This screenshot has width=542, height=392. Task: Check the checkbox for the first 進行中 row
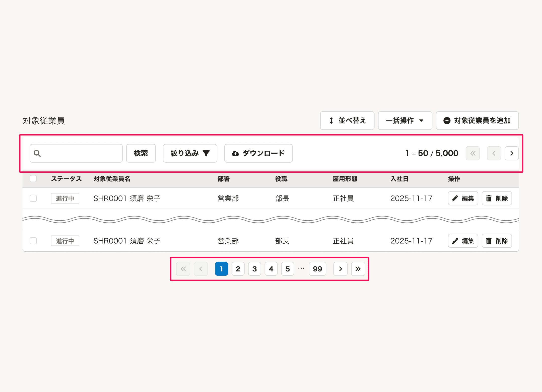(33, 198)
